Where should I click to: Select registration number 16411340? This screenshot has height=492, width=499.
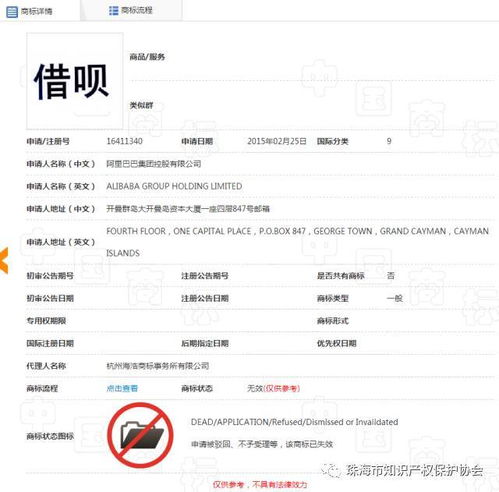click(x=124, y=141)
